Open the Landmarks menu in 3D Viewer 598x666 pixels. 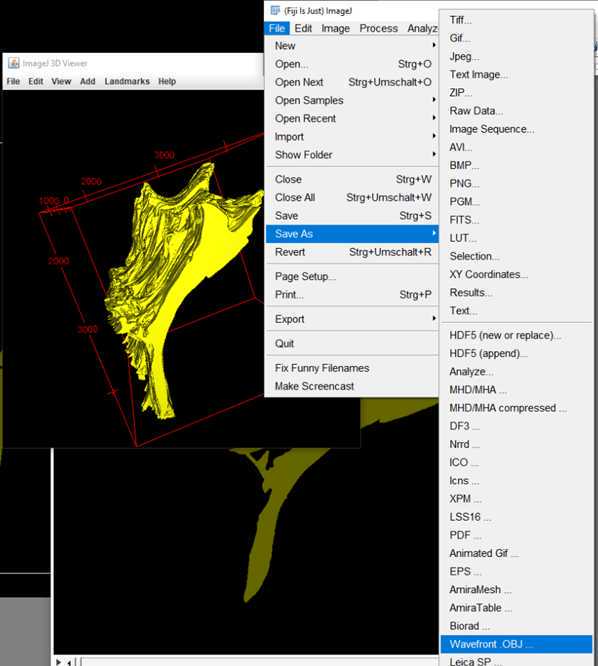pos(127,81)
